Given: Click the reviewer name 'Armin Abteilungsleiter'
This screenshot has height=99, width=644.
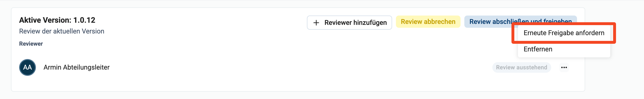Looking at the screenshot, I should coord(76,67).
